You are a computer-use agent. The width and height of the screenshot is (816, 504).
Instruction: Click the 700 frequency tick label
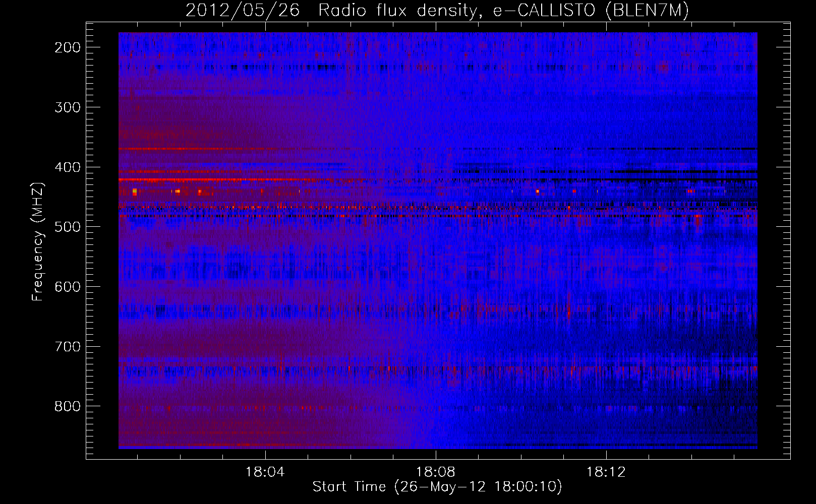[68, 347]
